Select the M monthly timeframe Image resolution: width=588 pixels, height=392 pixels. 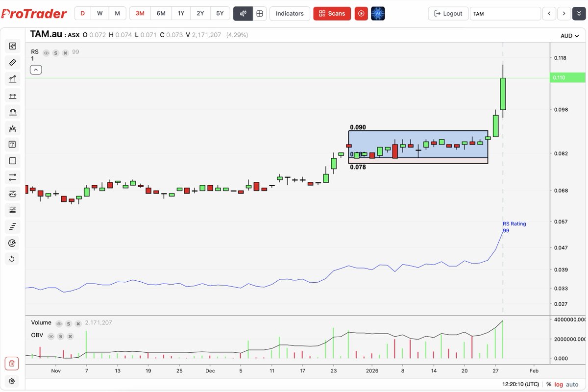117,13
